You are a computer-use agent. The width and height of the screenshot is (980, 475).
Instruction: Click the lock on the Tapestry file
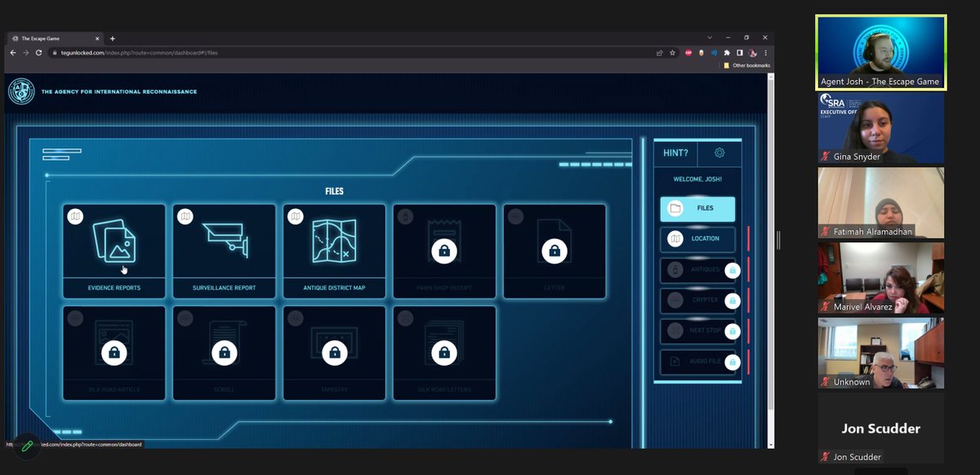coord(334,353)
